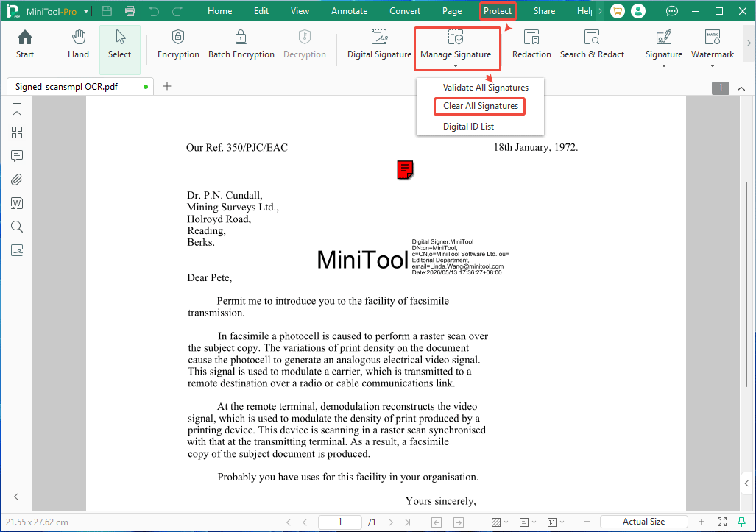This screenshot has width=756, height=532.
Task: Click the Start home icon
Action: pyautogui.click(x=24, y=45)
